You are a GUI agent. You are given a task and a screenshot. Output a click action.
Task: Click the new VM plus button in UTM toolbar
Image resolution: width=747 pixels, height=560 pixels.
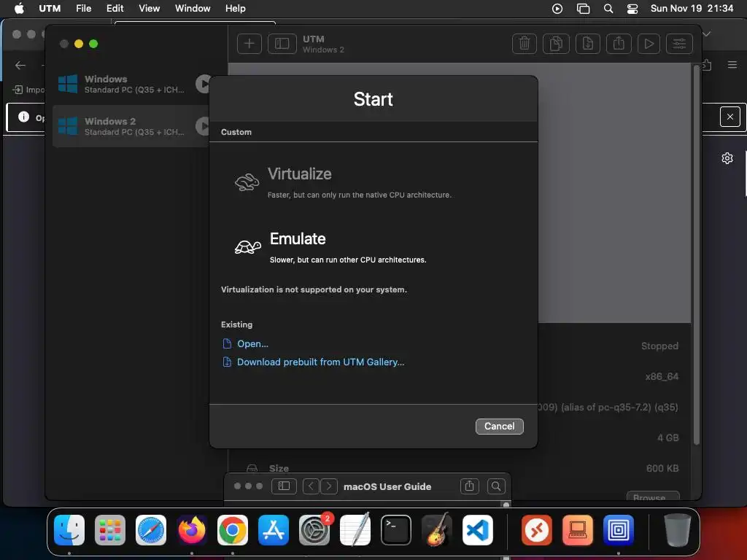(249, 44)
